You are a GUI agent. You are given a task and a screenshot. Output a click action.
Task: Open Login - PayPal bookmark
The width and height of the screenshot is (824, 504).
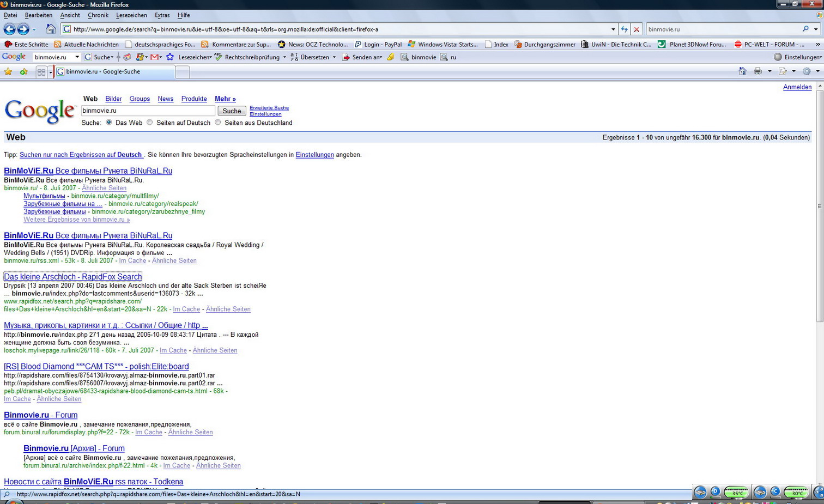click(378, 44)
